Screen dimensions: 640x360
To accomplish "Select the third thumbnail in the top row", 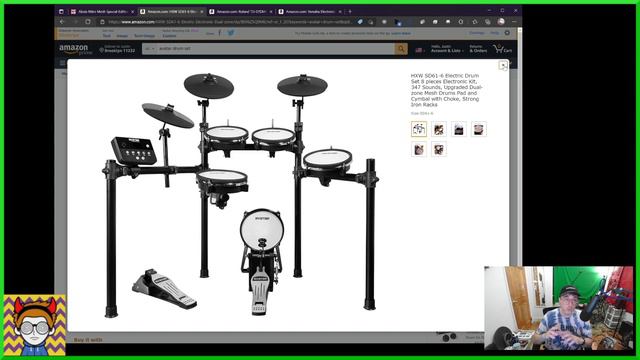I will click(x=459, y=129).
